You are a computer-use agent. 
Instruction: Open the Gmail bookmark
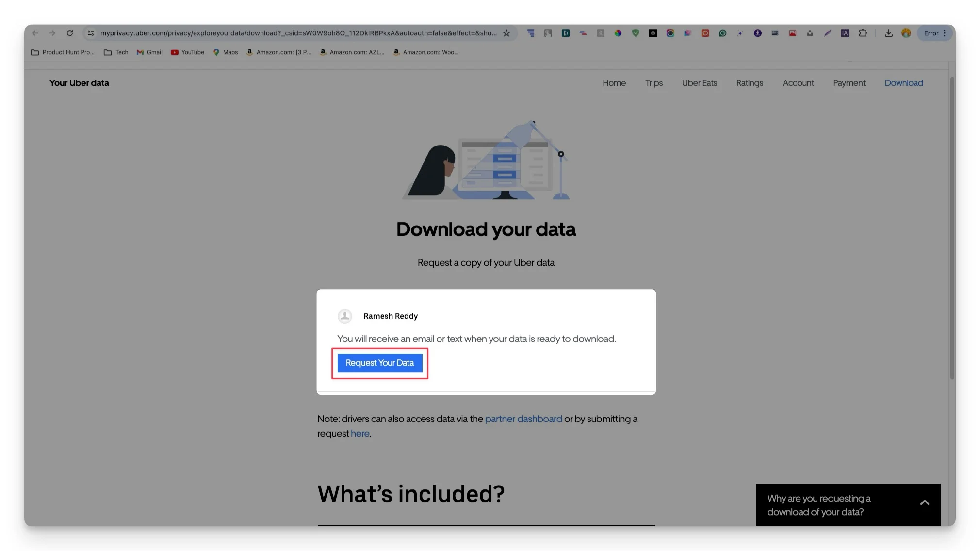pyautogui.click(x=149, y=52)
